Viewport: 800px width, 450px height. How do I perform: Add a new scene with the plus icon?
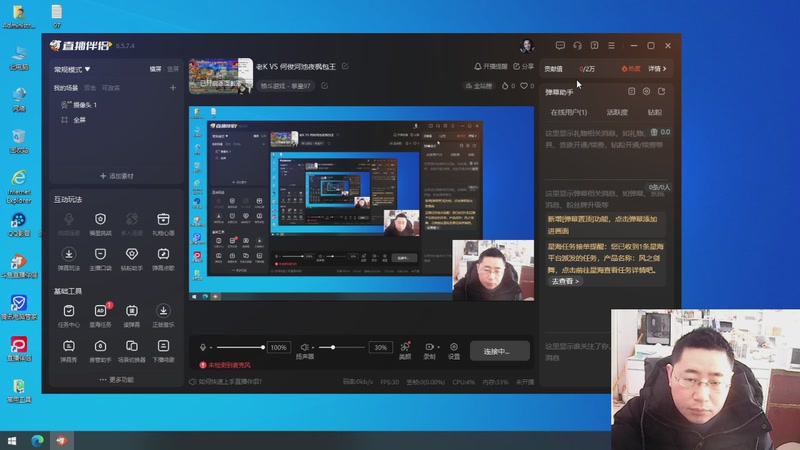pos(173,88)
